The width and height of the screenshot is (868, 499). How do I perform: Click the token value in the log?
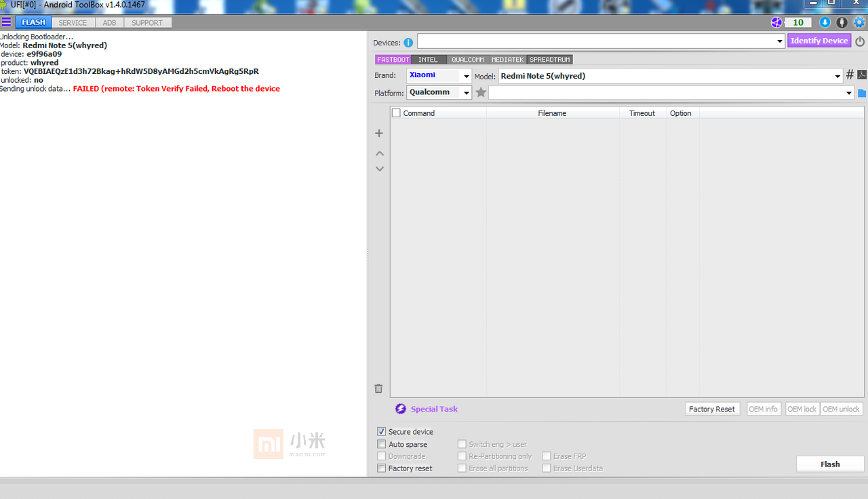click(x=141, y=71)
